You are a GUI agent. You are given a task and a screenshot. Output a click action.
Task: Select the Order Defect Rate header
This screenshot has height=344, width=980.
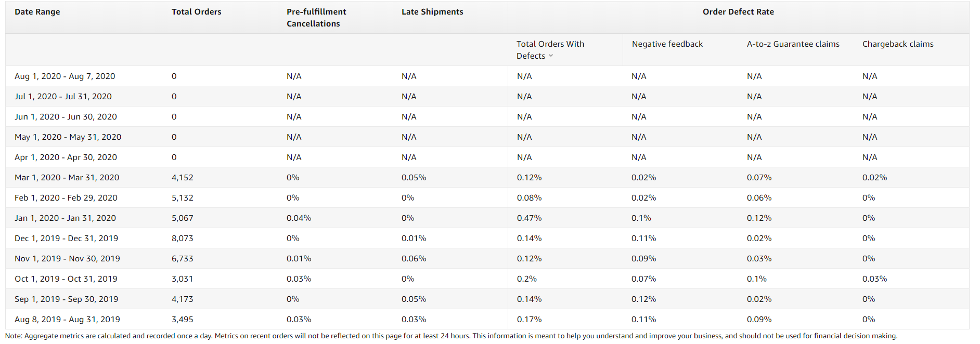(738, 12)
